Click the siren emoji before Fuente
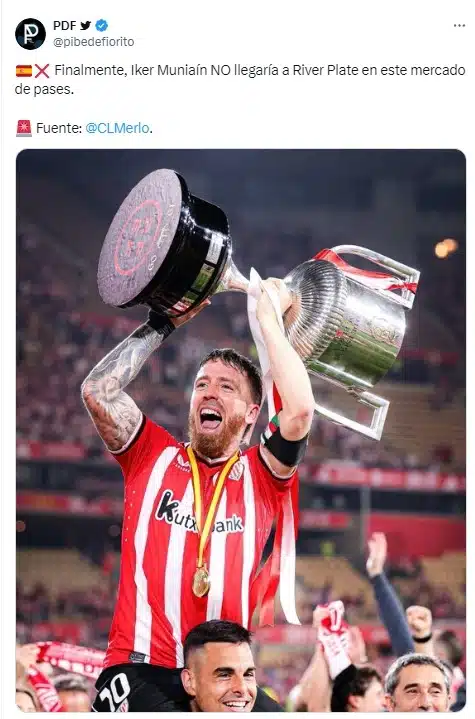The width and height of the screenshot is (475, 719). 24,128
